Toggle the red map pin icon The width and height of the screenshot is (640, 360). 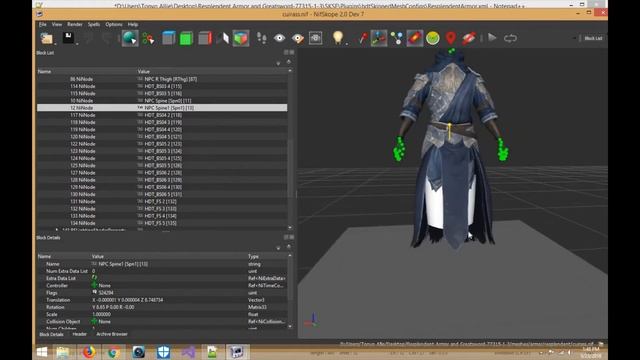tap(451, 38)
